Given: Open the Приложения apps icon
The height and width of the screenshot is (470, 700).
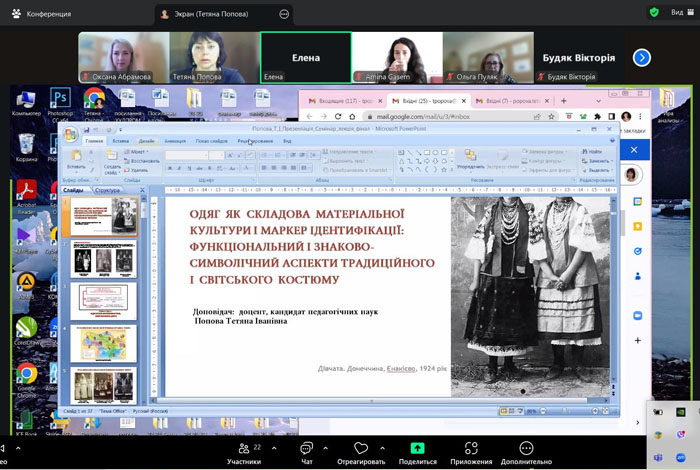Looking at the screenshot, I should point(471,449).
